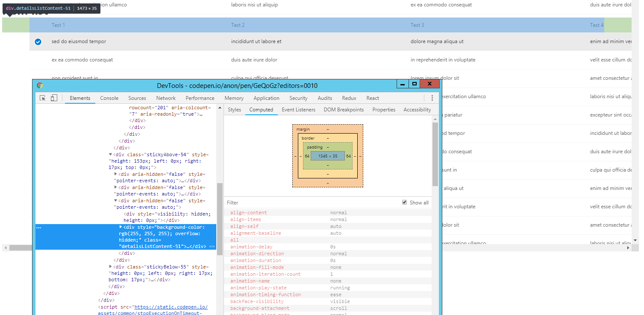
Task: Open the Styles tab in the sidebar
Action: [x=234, y=109]
